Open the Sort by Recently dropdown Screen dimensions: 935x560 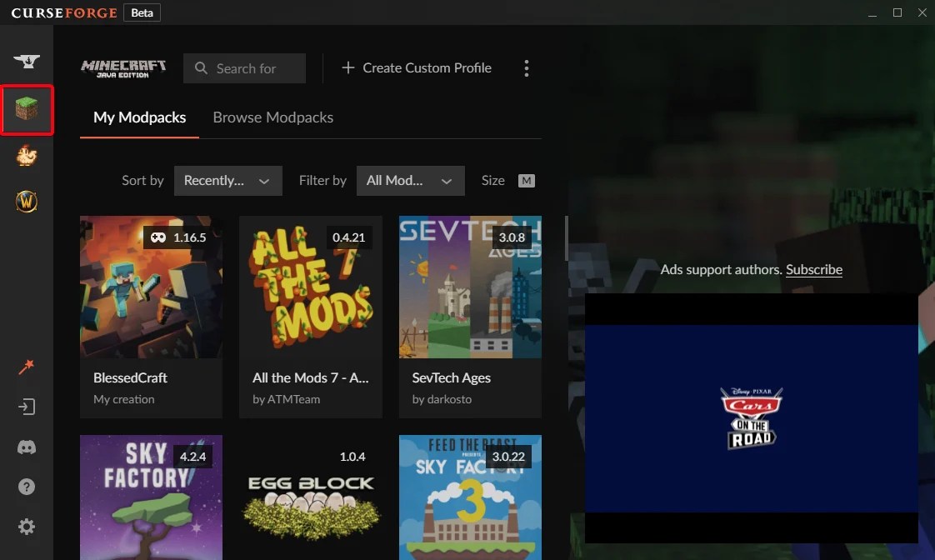227,180
